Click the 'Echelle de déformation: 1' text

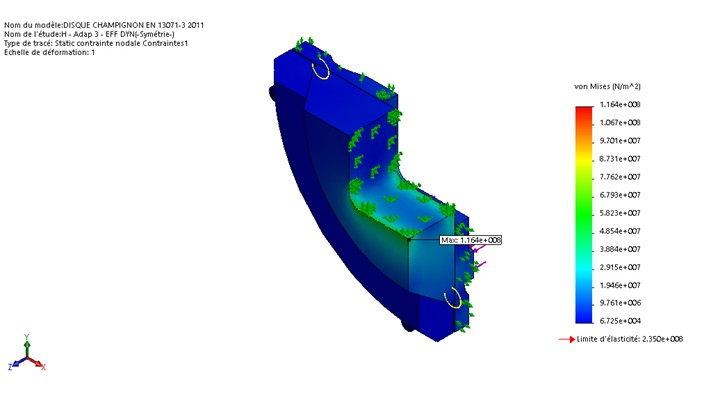click(x=50, y=53)
